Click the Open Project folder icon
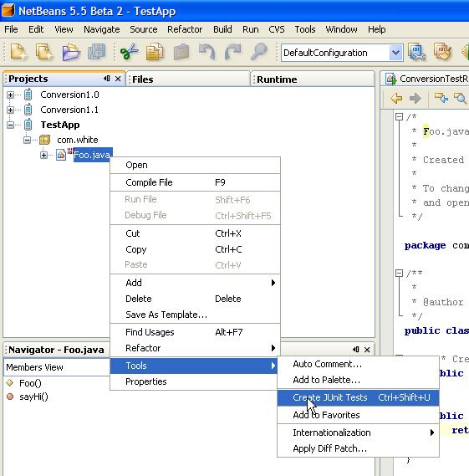The width and height of the screenshot is (469, 476). click(71, 52)
